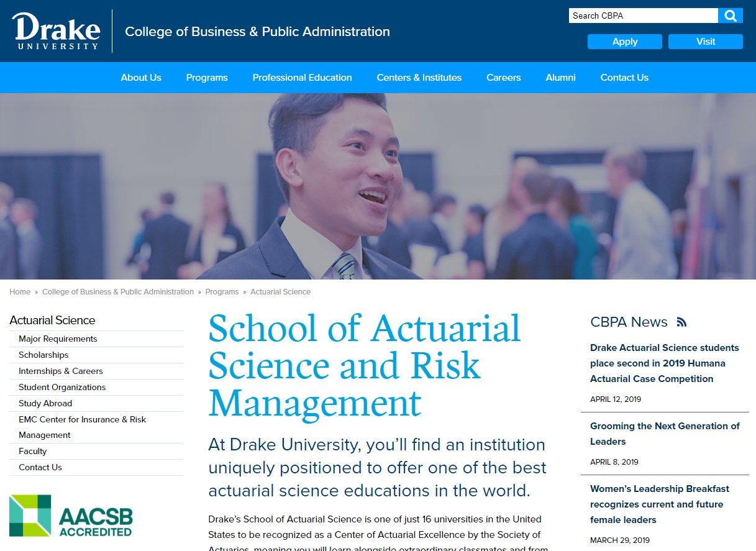Click the search magnifier icon button
The image size is (756, 551).
[x=731, y=16]
